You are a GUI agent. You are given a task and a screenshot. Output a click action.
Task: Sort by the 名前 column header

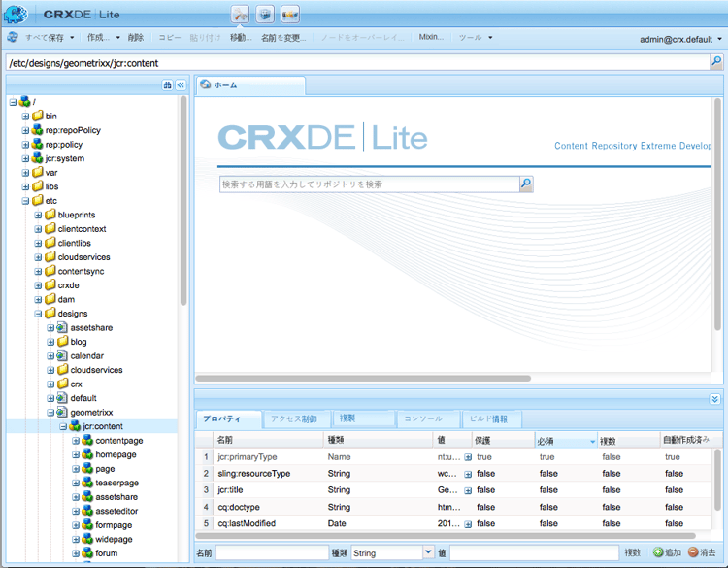[268, 440]
